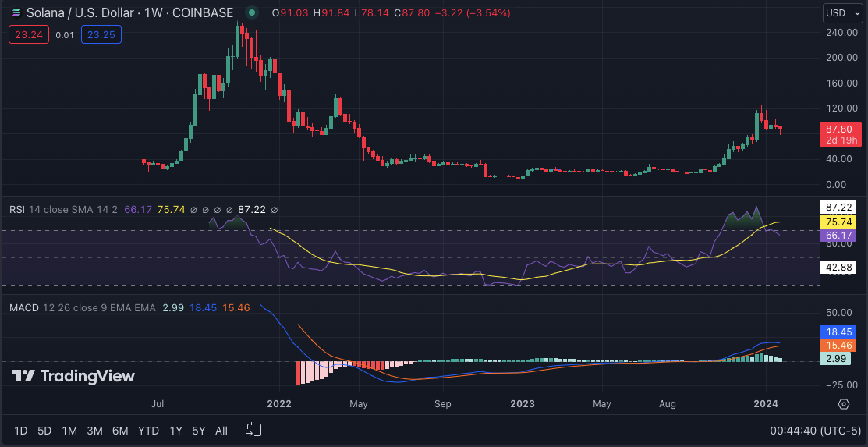868x447 pixels.
Task: Click the price change -3.22 (-3.54%) text
Action: coord(474,12)
